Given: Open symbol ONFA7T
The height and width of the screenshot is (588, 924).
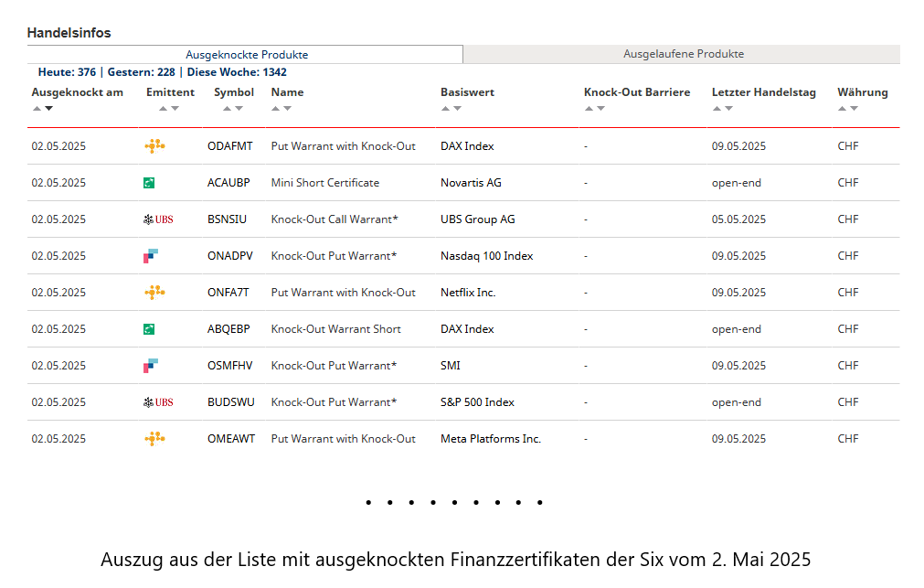Looking at the screenshot, I should 228,293.
